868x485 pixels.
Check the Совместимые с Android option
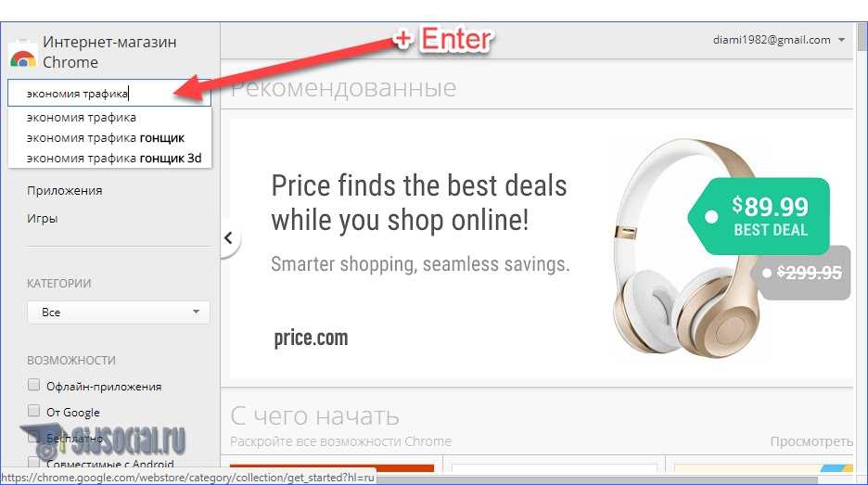(x=33, y=463)
